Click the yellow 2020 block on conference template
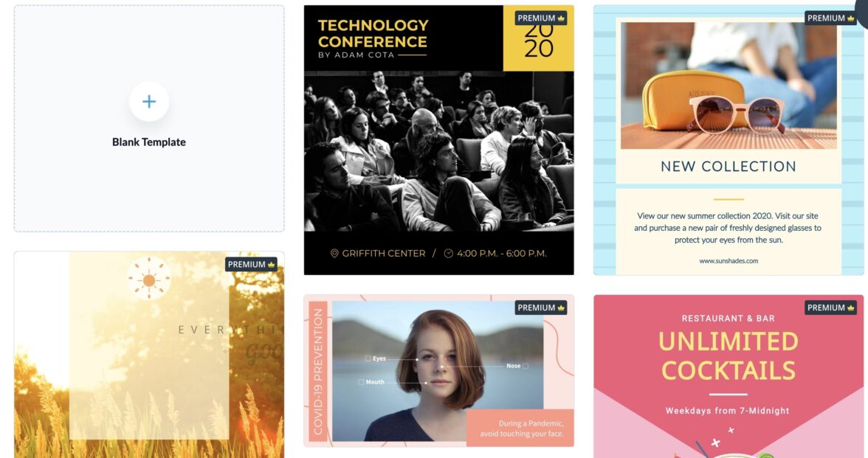 tap(538, 38)
